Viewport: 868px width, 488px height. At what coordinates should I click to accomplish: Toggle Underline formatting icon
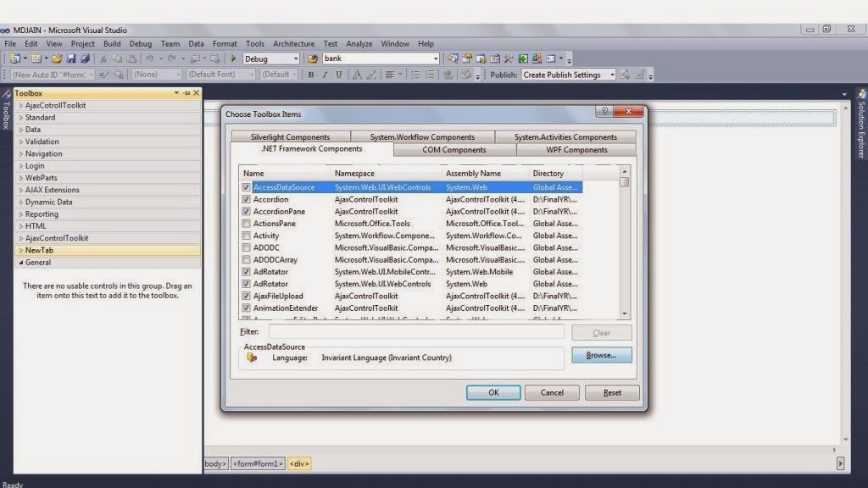click(339, 75)
